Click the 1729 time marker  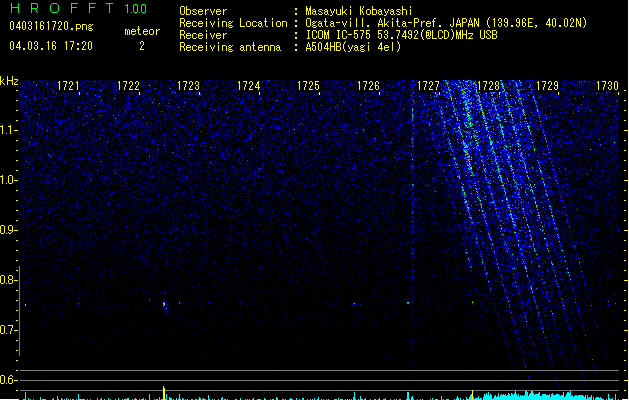[548, 86]
